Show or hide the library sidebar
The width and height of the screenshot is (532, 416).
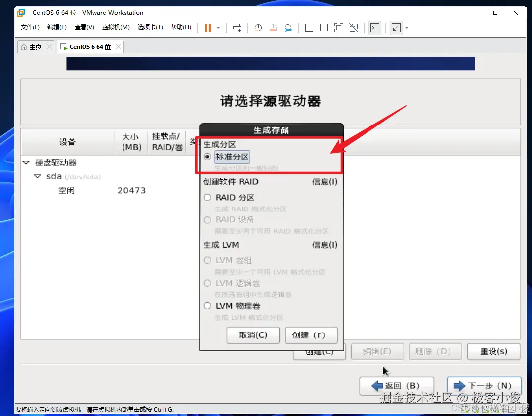pyautogui.click(x=309, y=28)
